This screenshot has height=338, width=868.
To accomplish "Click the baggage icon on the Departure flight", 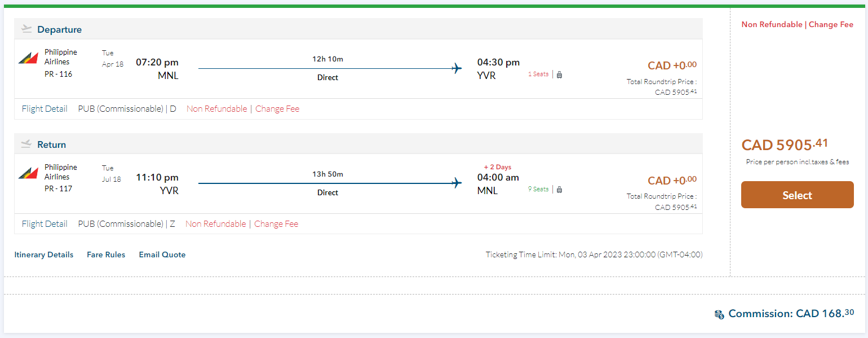I will coord(559,74).
